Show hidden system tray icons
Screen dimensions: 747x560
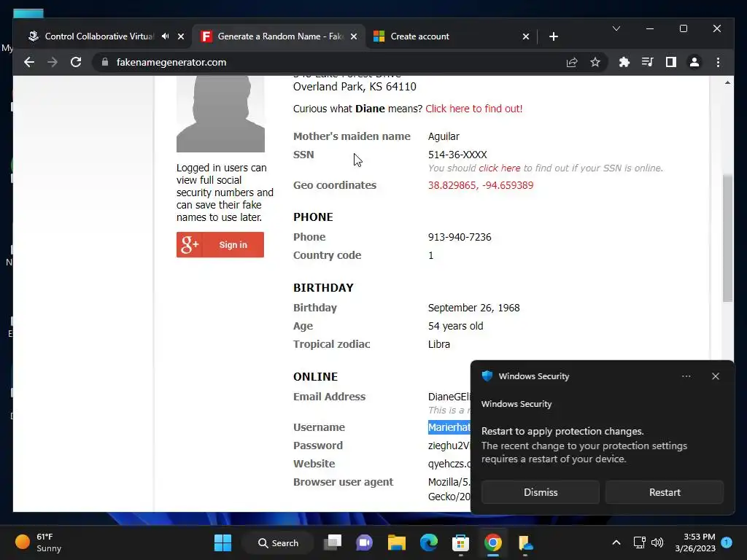click(616, 542)
